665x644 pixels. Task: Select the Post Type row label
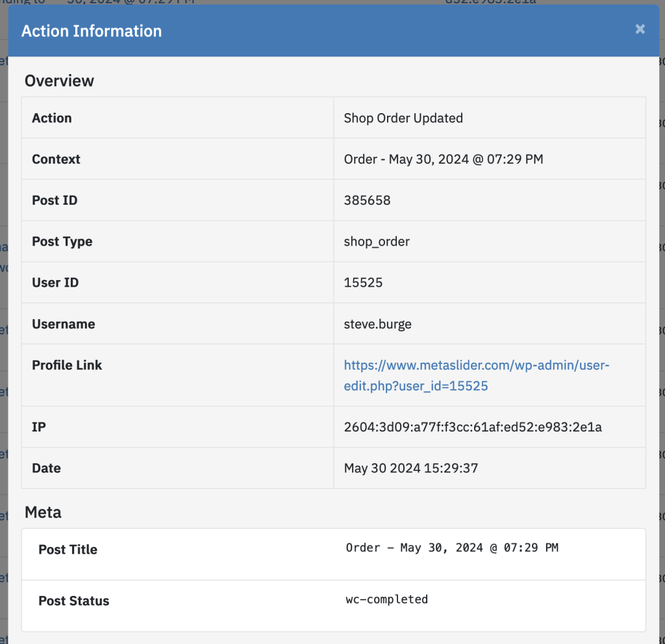click(62, 241)
